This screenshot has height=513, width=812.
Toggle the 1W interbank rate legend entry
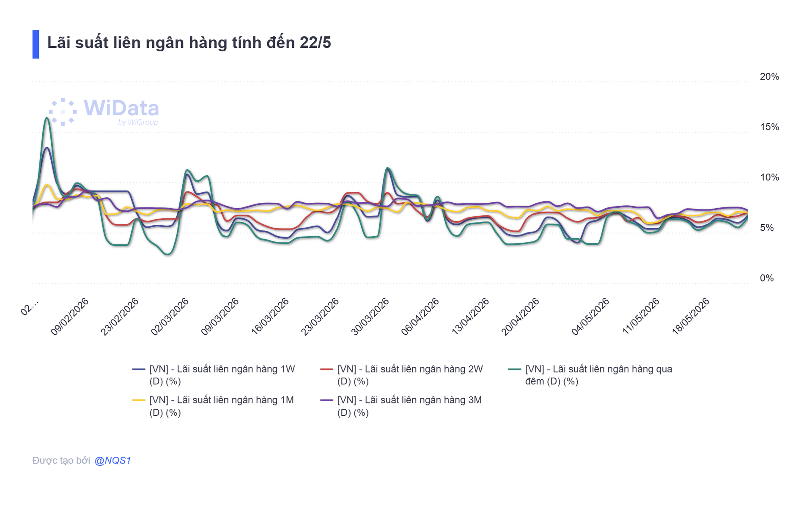coord(214,375)
